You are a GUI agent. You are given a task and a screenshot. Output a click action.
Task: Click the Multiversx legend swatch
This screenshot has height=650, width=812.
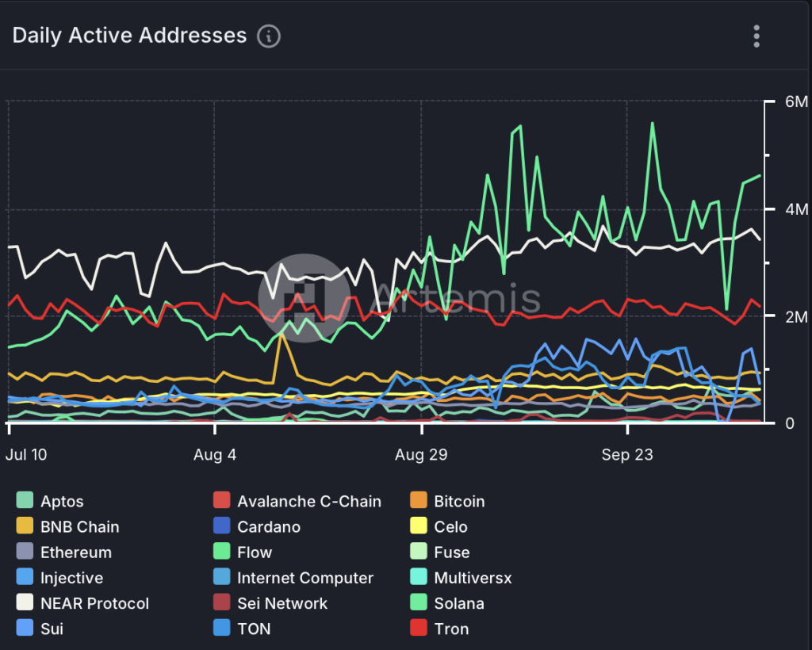[419, 578]
